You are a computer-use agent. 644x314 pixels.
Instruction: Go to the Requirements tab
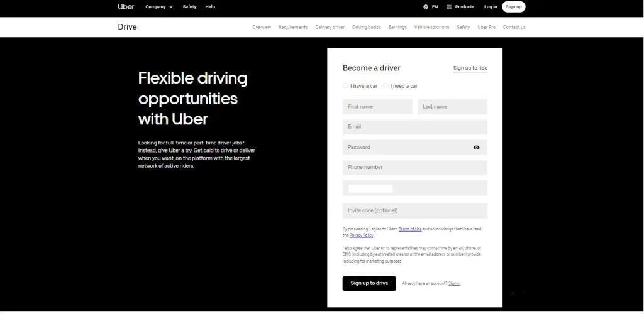coord(293,27)
